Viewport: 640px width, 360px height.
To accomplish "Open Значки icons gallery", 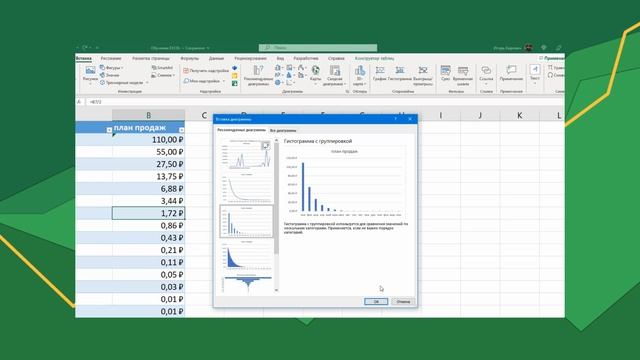I will (x=109, y=75).
